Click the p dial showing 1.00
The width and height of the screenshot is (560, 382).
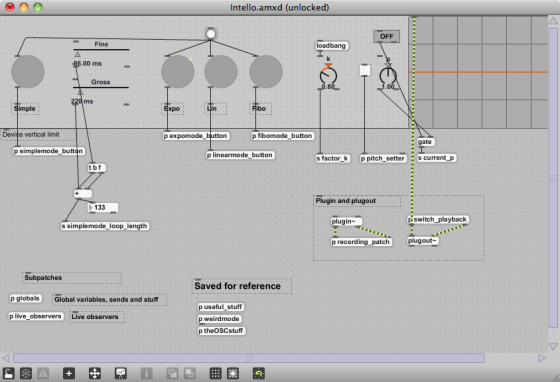coord(388,75)
